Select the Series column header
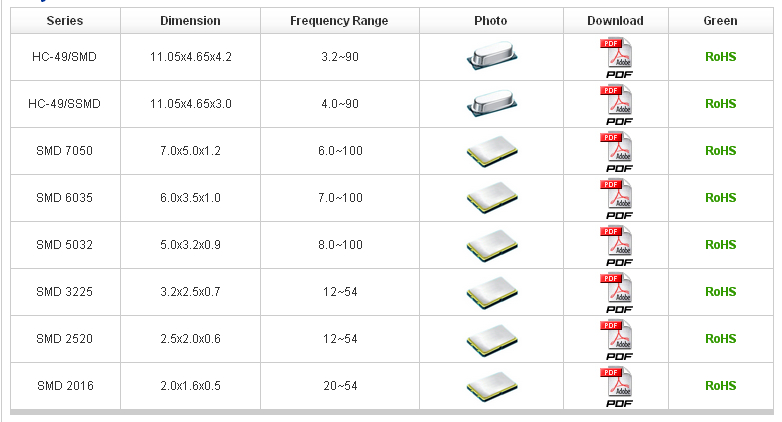782x422 pixels. coord(65,20)
